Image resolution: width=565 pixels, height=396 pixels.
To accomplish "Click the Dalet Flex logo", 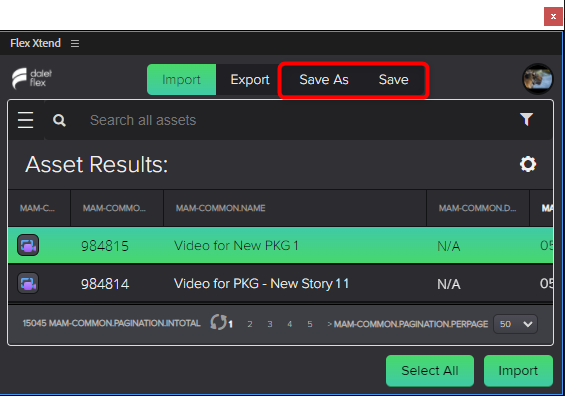I will [32, 78].
